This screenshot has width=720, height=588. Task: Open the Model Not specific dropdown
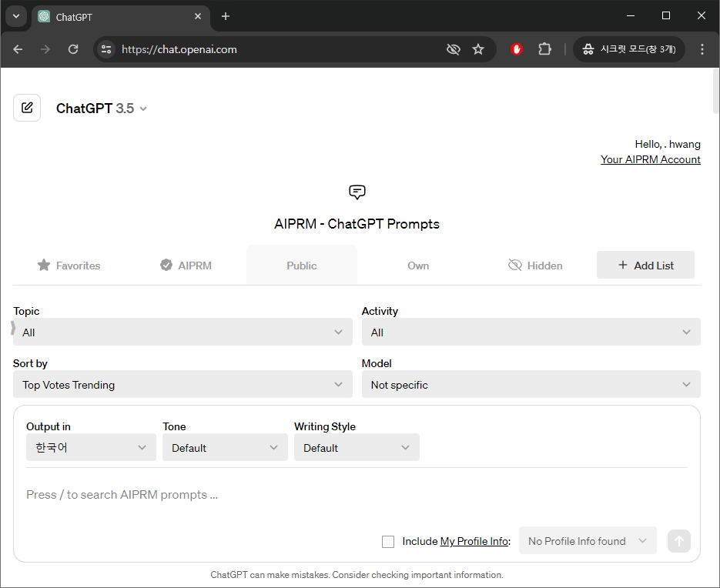[531, 384]
